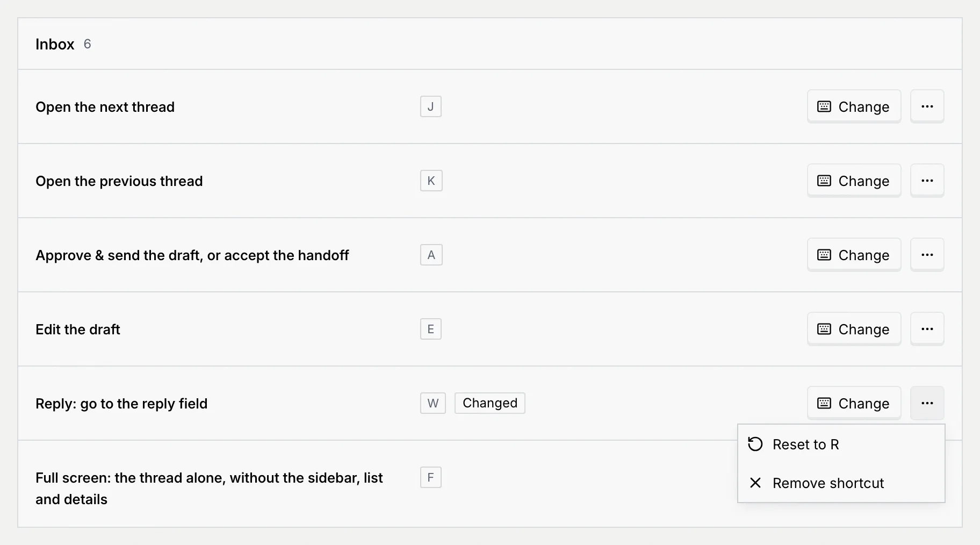This screenshot has height=545, width=980.
Task: Click the Open the previous thread label
Action: coord(119,181)
